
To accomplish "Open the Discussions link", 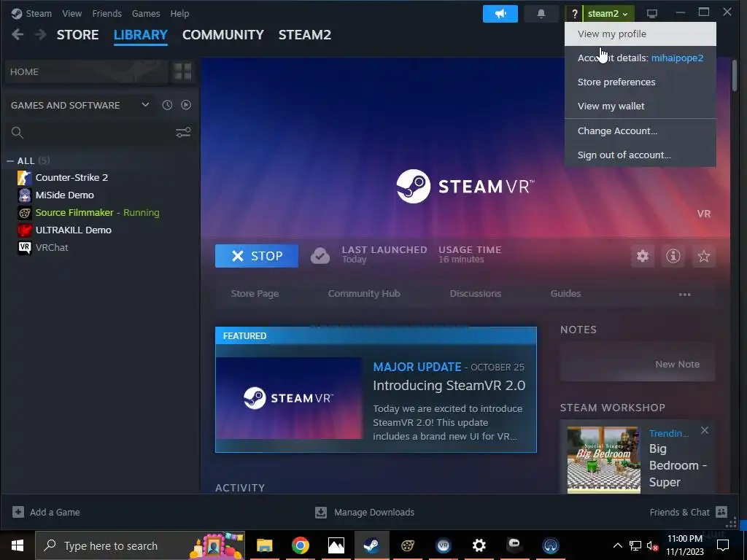I will click(x=476, y=294).
